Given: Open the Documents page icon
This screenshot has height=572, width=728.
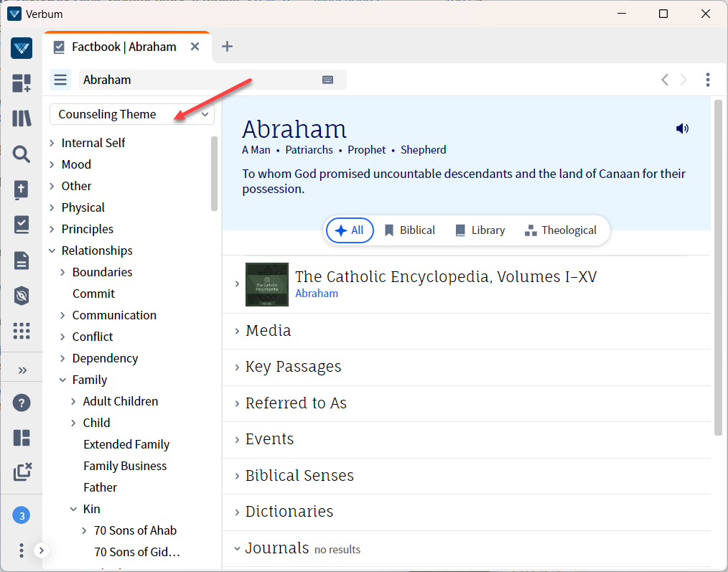Looking at the screenshot, I should click(22, 261).
